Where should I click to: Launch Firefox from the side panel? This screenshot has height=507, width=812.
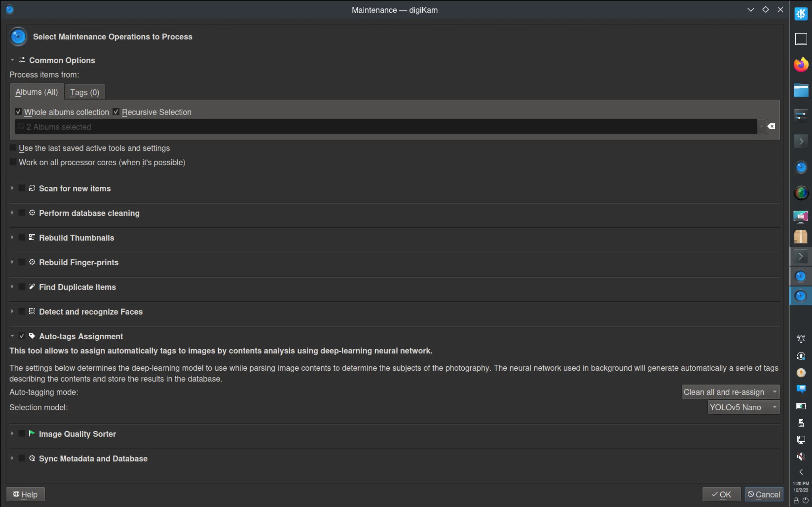pos(801,65)
